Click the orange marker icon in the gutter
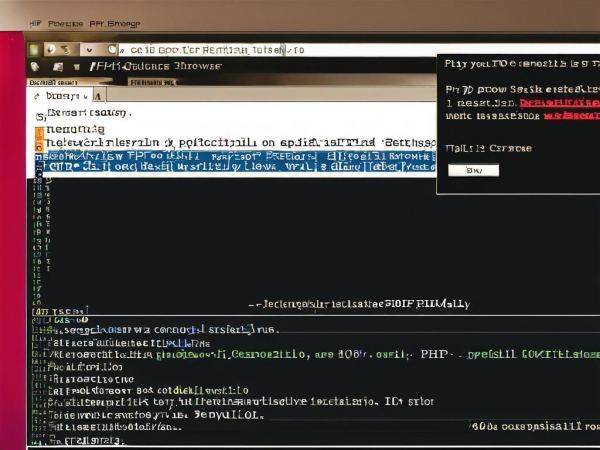Image resolution: width=600 pixels, height=450 pixels. (39, 139)
